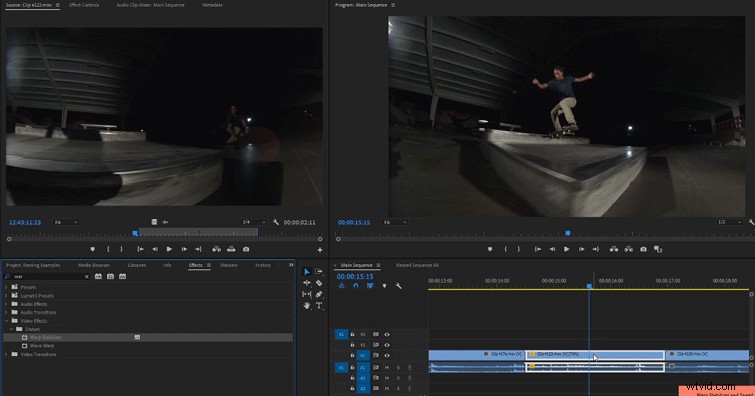Select the Selection arrow tool
Image resolution: width=755 pixels, height=396 pixels.
coord(307,272)
